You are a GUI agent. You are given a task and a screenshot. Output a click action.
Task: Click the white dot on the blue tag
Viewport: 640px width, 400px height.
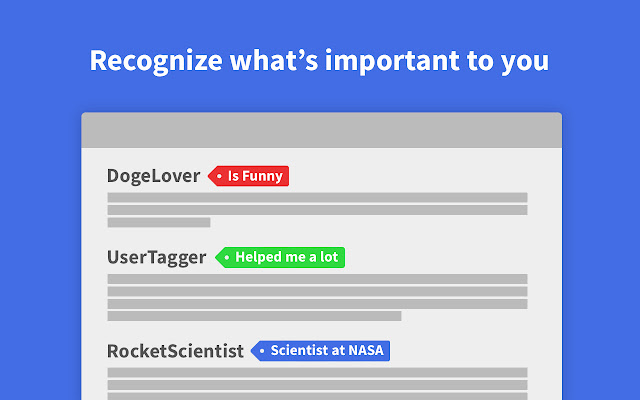click(262, 351)
